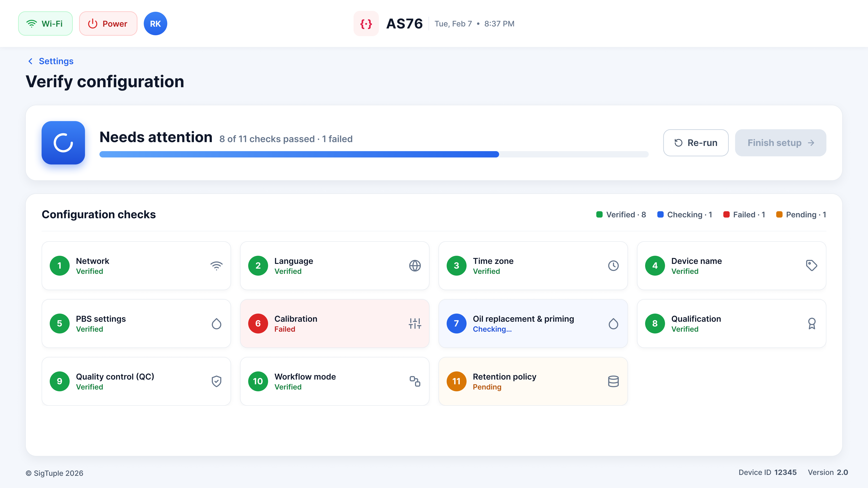Click the clock icon on Time zone card
This screenshot has height=488, width=868.
(613, 266)
